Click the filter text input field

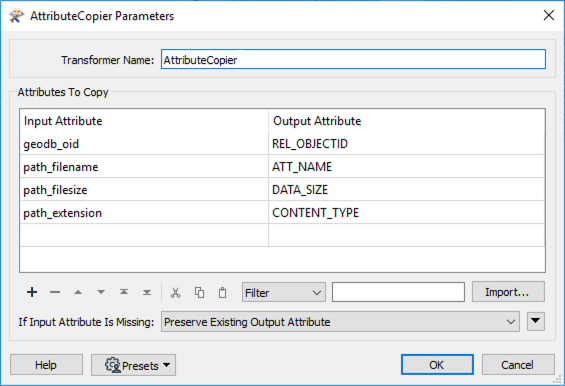pyautogui.click(x=398, y=292)
